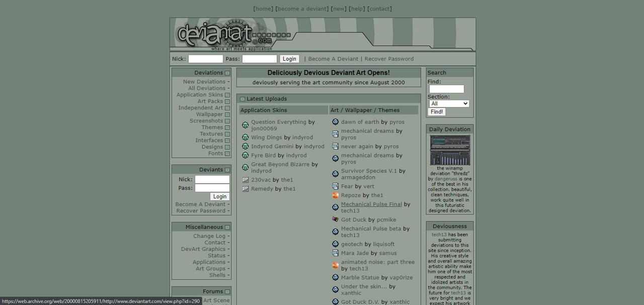The image size is (644, 305).
Task: Click the icon beside the Latest Uploads header
Action: click(x=243, y=98)
